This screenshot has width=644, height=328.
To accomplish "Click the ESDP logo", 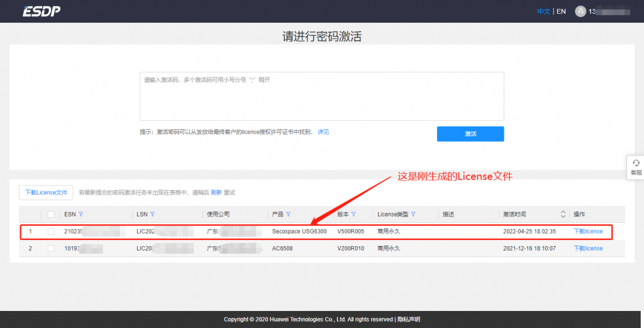I will [41, 11].
